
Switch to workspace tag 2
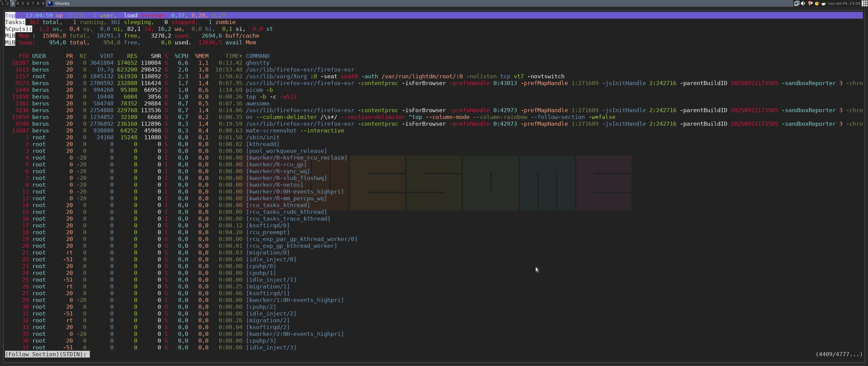pos(7,3)
